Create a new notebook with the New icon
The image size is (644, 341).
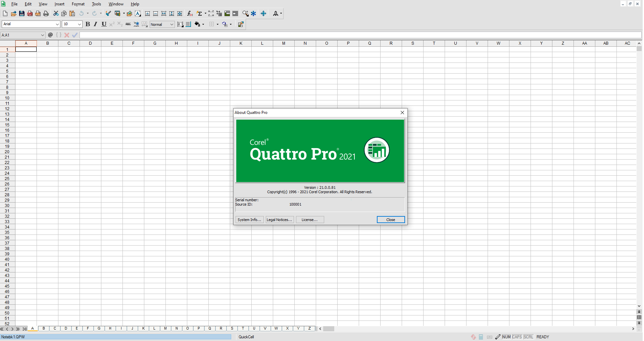[5, 13]
